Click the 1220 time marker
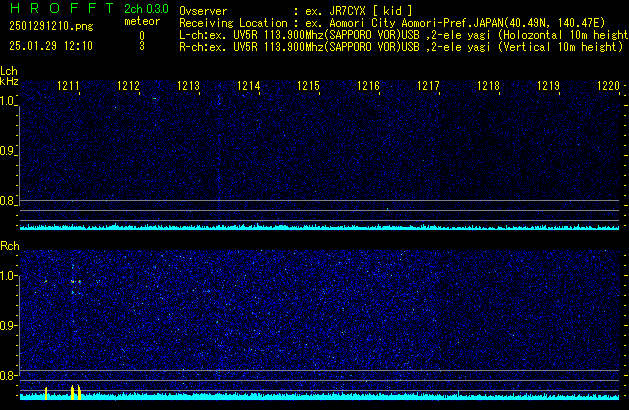629x410 pixels. (x=608, y=86)
